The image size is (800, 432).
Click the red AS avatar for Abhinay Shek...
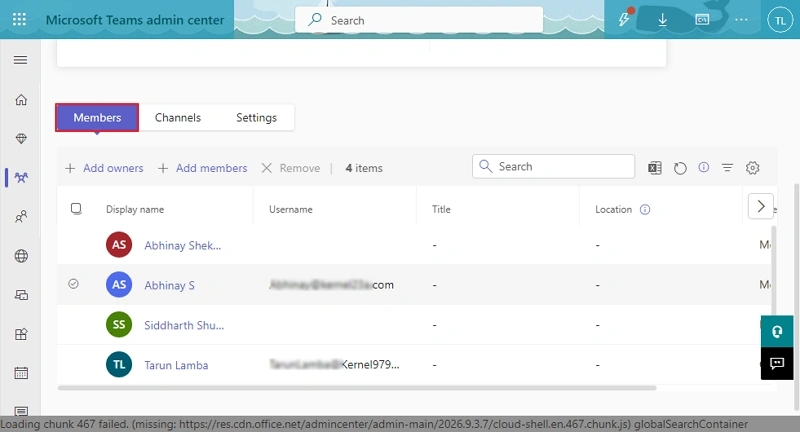119,245
